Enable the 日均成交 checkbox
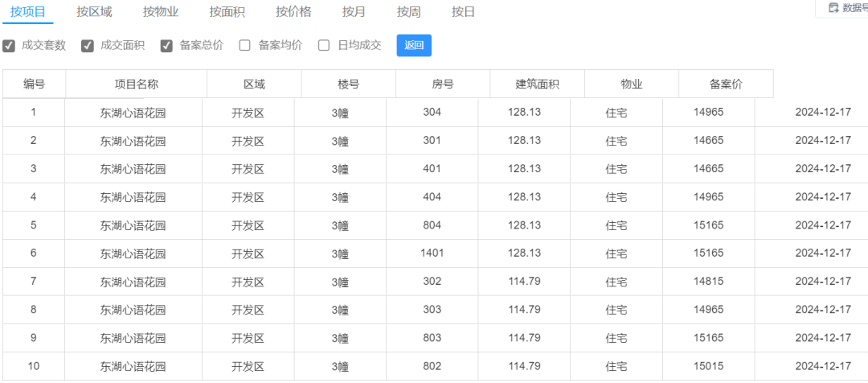The width and height of the screenshot is (868, 383). 324,45
